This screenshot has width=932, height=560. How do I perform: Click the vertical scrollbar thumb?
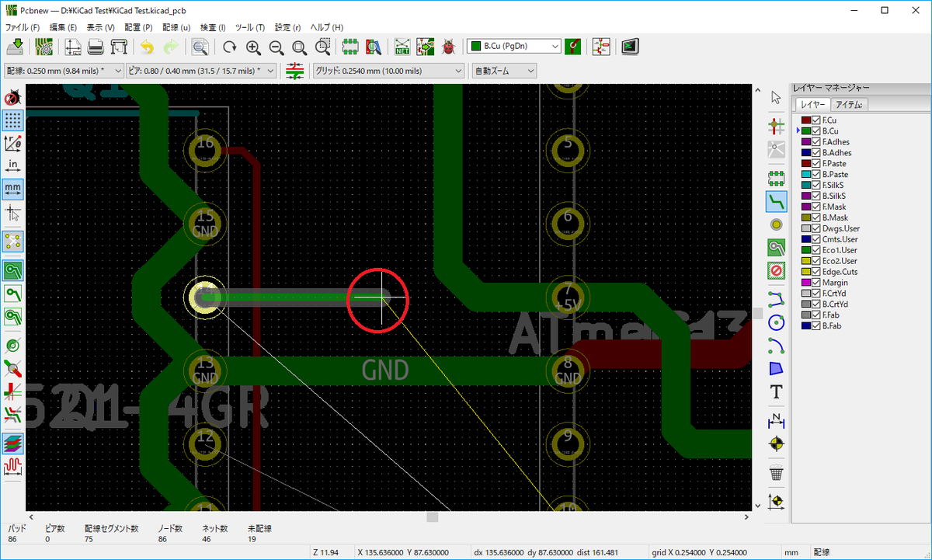758,313
